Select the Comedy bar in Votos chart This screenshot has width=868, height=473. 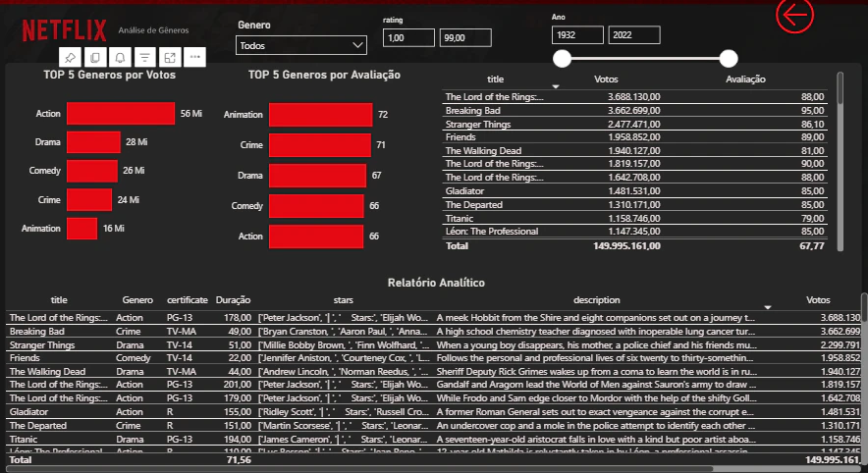pyautogui.click(x=92, y=171)
